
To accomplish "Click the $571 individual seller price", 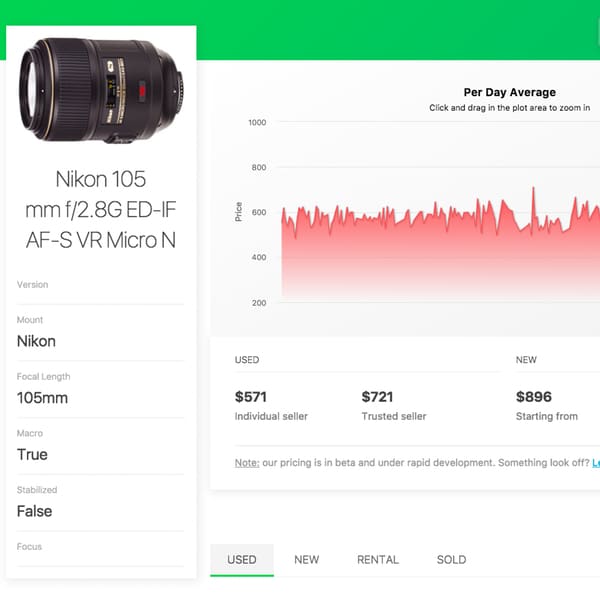I will tap(251, 397).
